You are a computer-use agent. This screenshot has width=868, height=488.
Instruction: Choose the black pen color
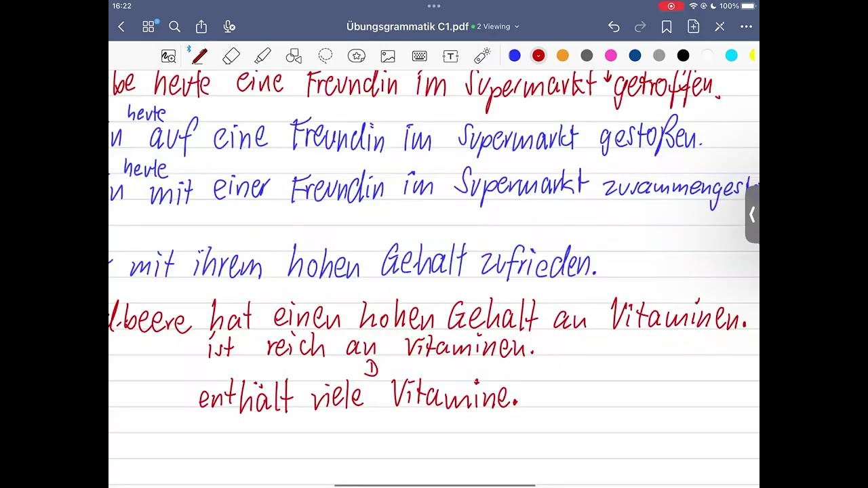tap(684, 56)
